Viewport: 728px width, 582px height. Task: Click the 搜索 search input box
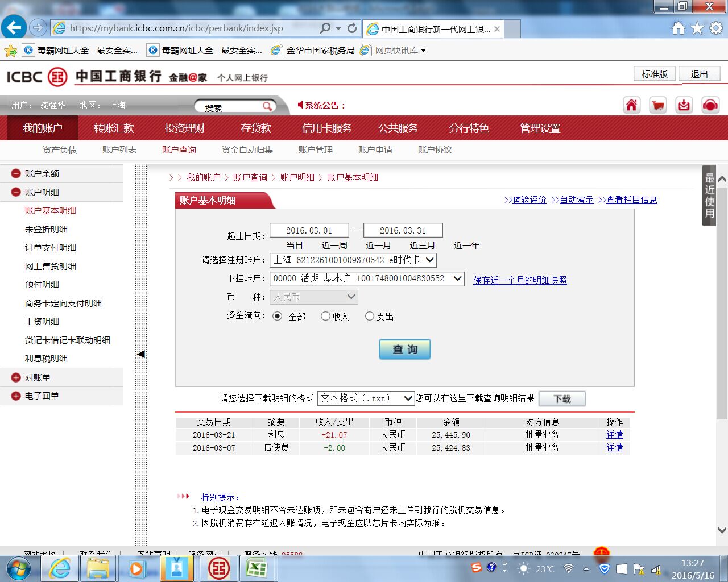[229, 107]
